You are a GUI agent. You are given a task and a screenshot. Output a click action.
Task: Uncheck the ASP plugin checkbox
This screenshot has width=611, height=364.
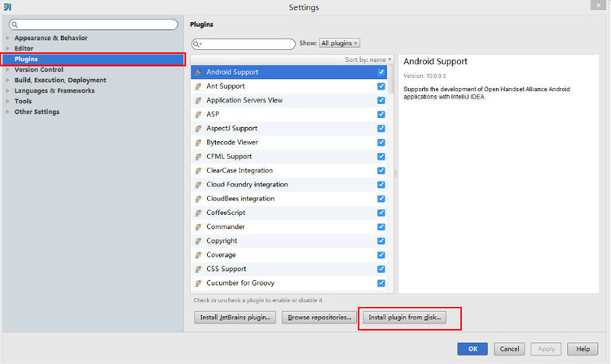381,114
